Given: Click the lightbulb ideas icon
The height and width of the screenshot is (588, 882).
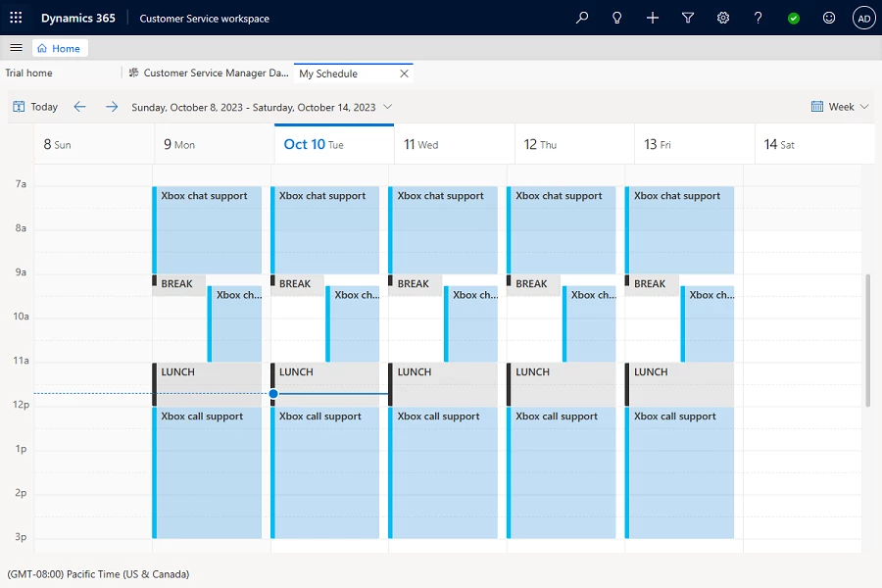Looking at the screenshot, I should click(617, 17).
